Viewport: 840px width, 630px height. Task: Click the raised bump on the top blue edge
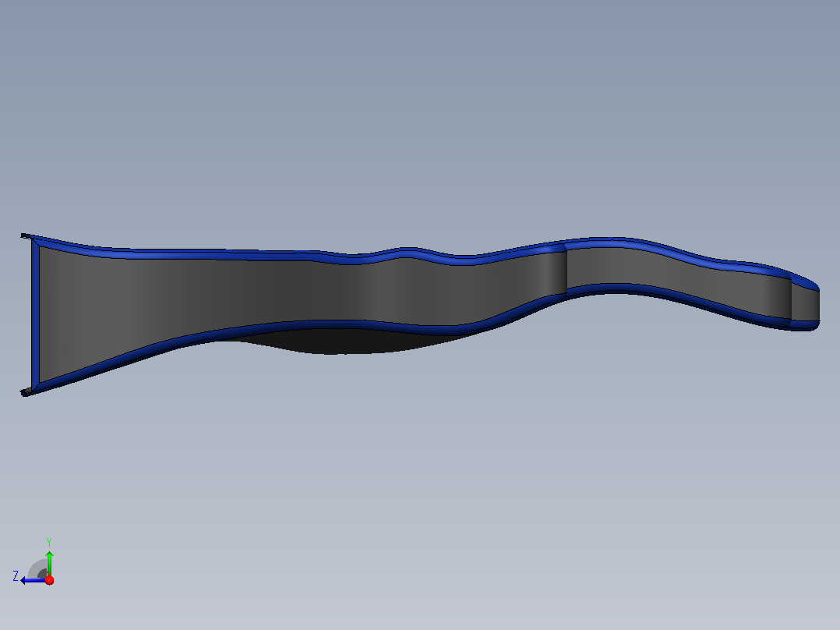(x=407, y=251)
